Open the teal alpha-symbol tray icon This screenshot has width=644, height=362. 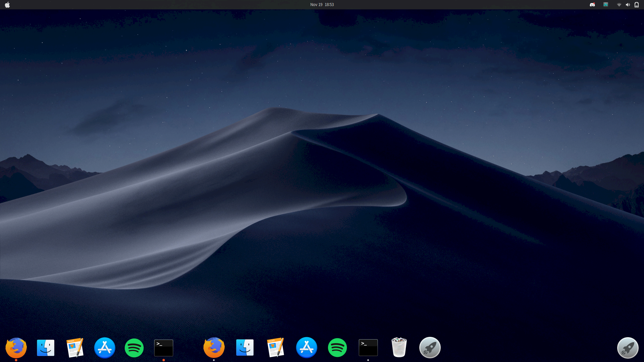(606, 5)
